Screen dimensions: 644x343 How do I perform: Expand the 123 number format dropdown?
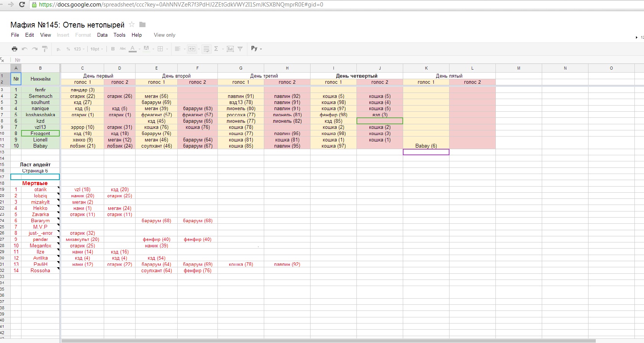[79, 49]
